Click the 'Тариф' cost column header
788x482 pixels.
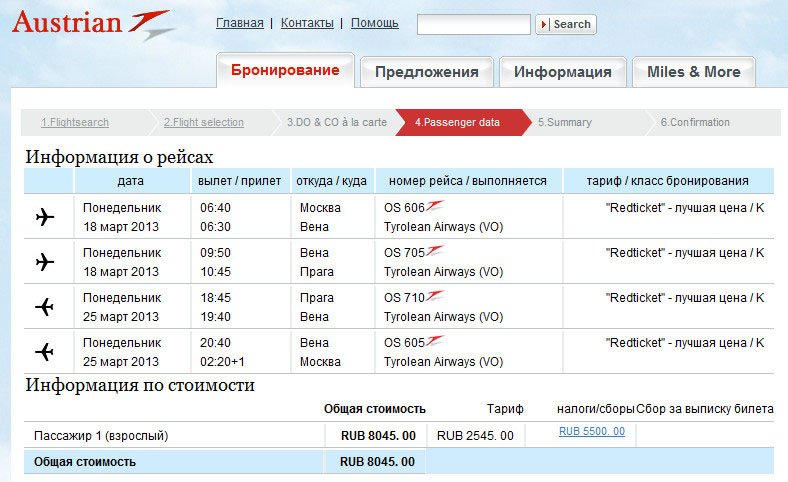[505, 409]
